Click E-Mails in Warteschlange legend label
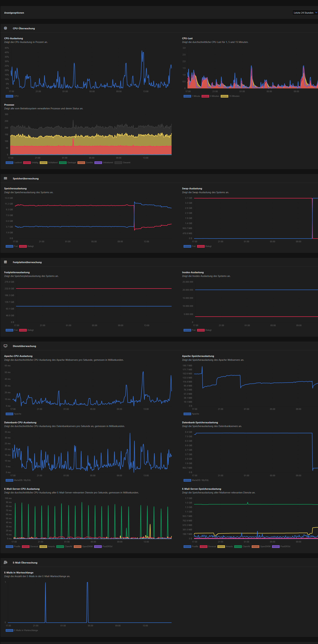The height and width of the screenshot is (644, 318). coord(26,630)
